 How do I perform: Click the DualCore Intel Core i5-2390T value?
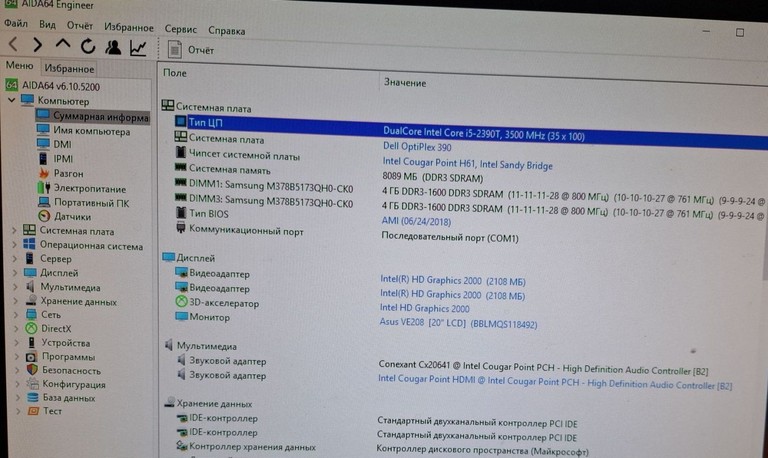click(484, 134)
